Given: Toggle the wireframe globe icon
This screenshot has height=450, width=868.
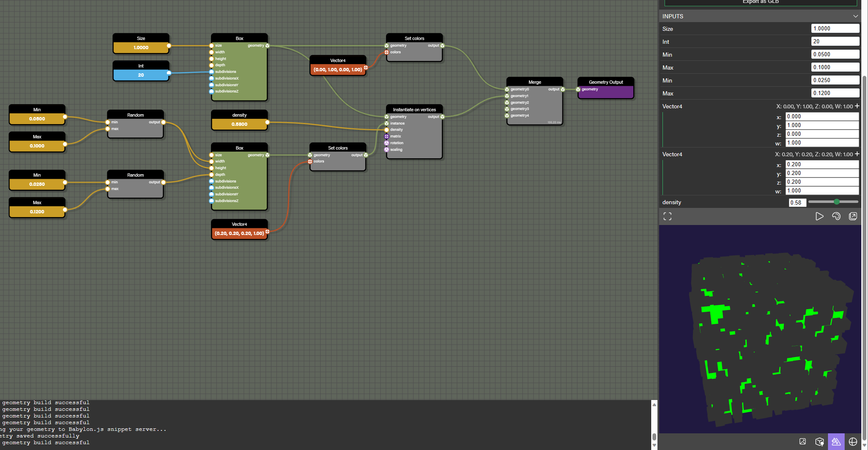Looking at the screenshot, I should [x=853, y=442].
